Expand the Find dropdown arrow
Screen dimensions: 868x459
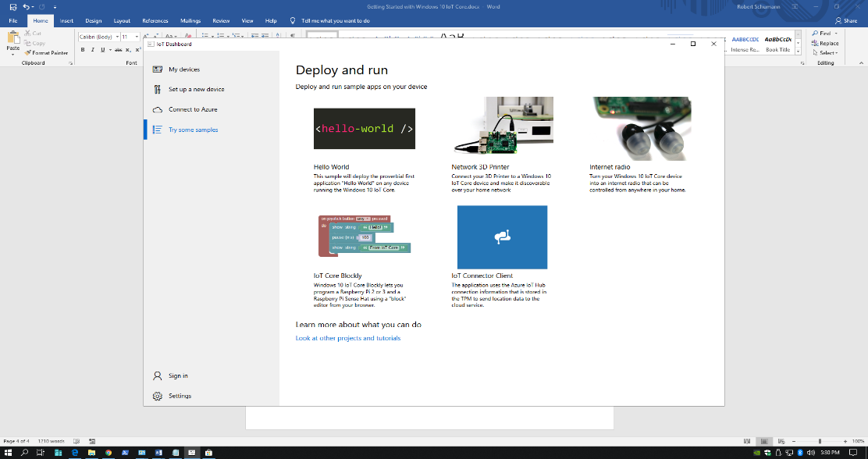coord(836,34)
